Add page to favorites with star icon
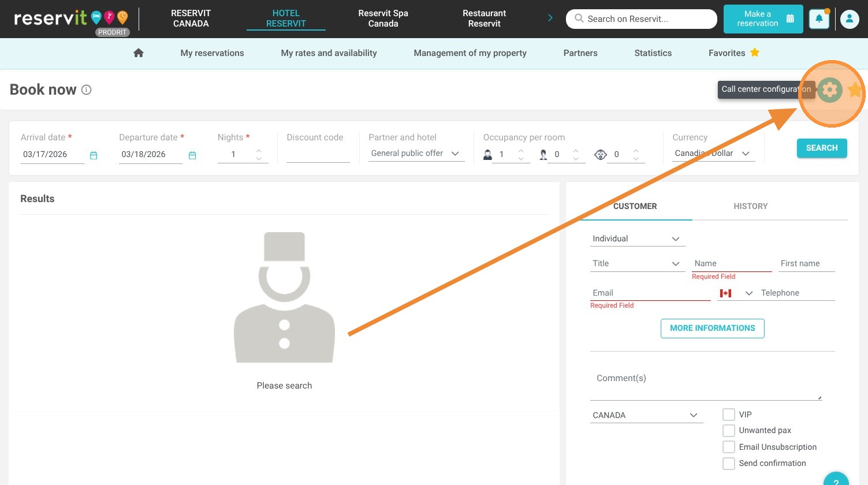Image resolution: width=868 pixels, height=485 pixels. [x=855, y=90]
